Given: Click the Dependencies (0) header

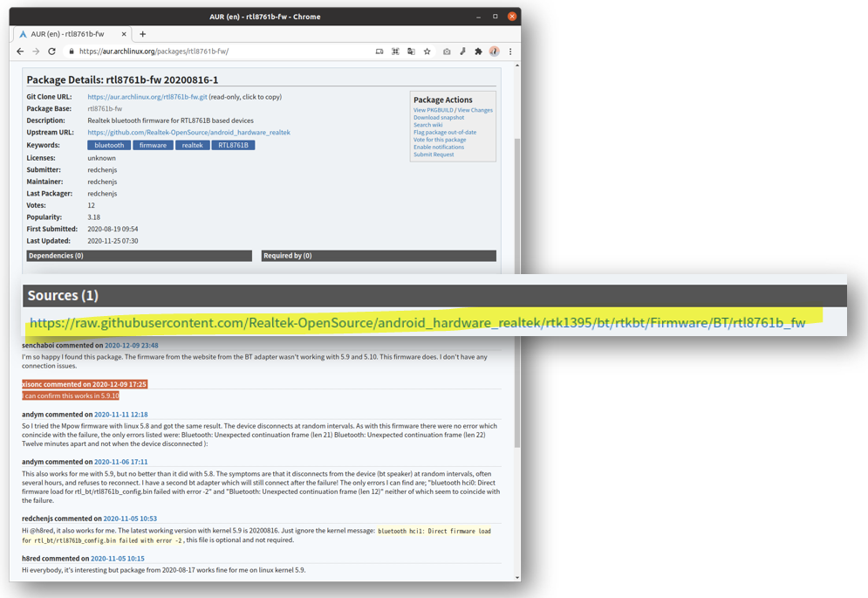Looking at the screenshot, I should pos(139,256).
